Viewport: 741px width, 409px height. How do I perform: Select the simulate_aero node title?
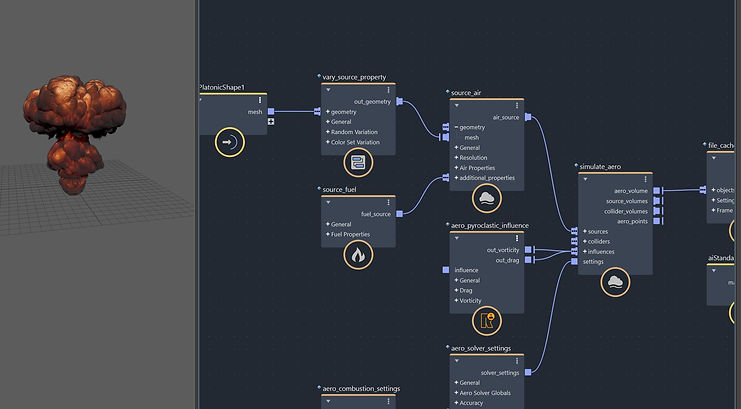tap(600, 166)
